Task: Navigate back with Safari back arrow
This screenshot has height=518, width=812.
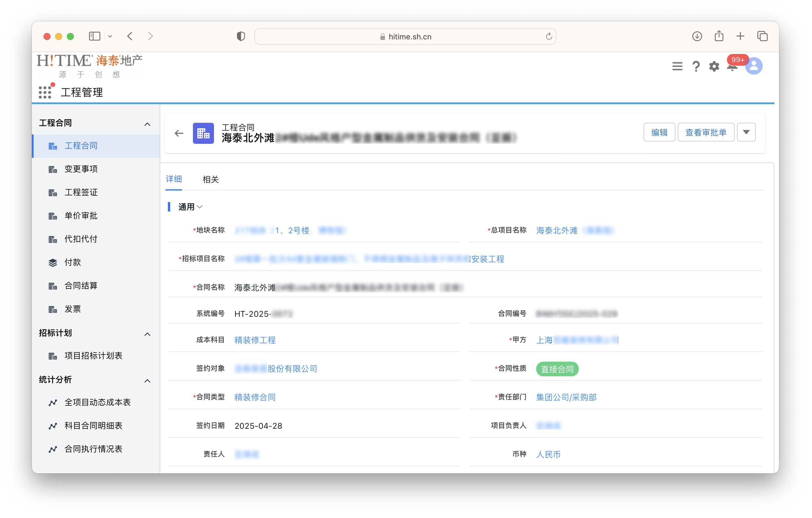Action: click(130, 36)
